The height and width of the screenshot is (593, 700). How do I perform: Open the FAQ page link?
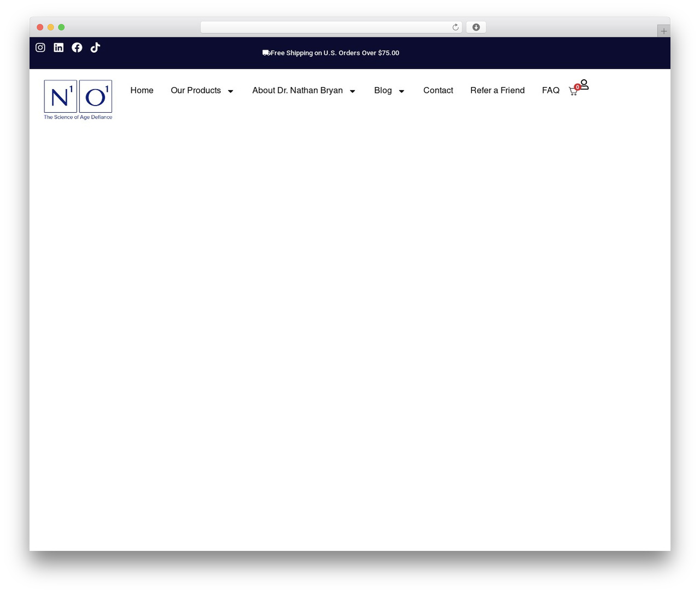click(551, 90)
